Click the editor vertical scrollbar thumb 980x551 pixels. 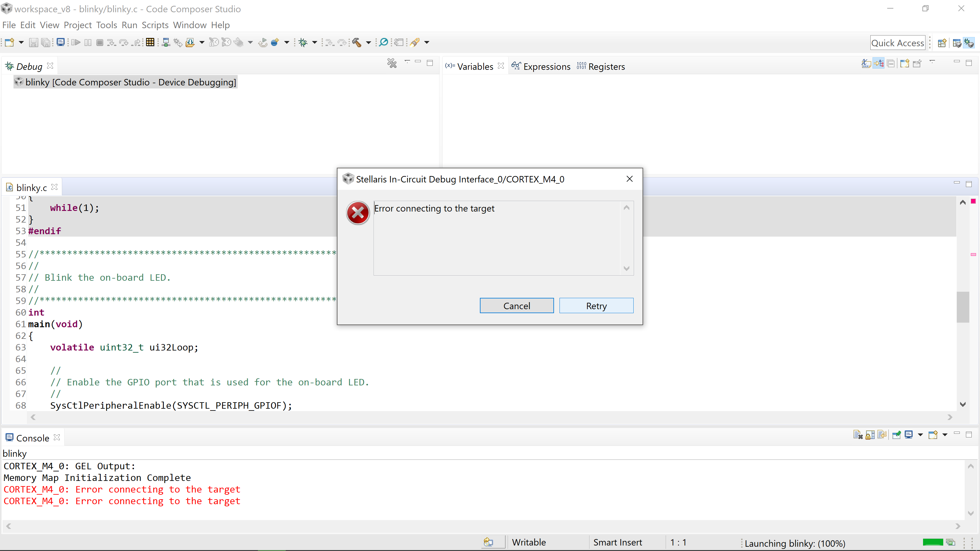tap(963, 307)
